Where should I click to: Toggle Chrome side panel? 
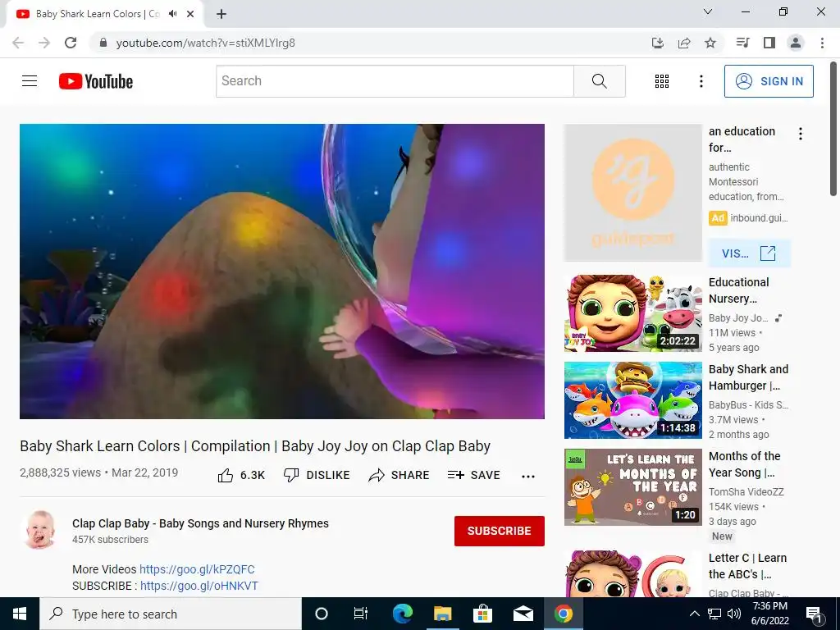click(x=769, y=43)
